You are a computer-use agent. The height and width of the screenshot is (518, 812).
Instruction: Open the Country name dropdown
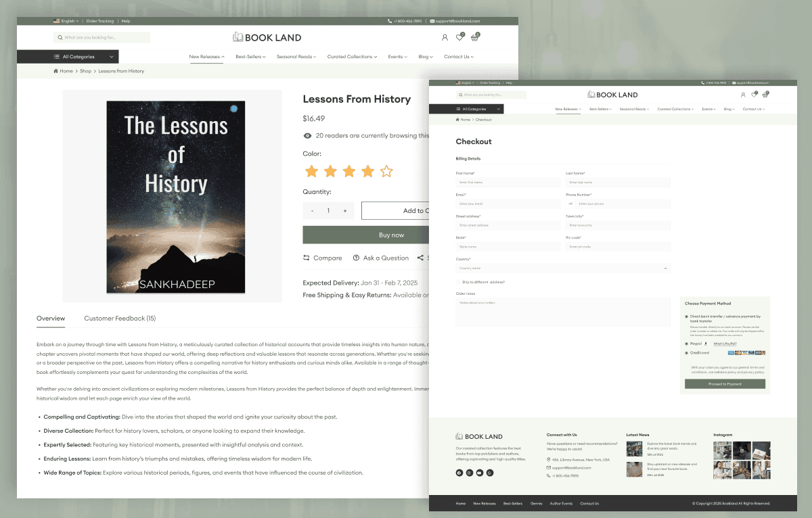tap(563, 268)
